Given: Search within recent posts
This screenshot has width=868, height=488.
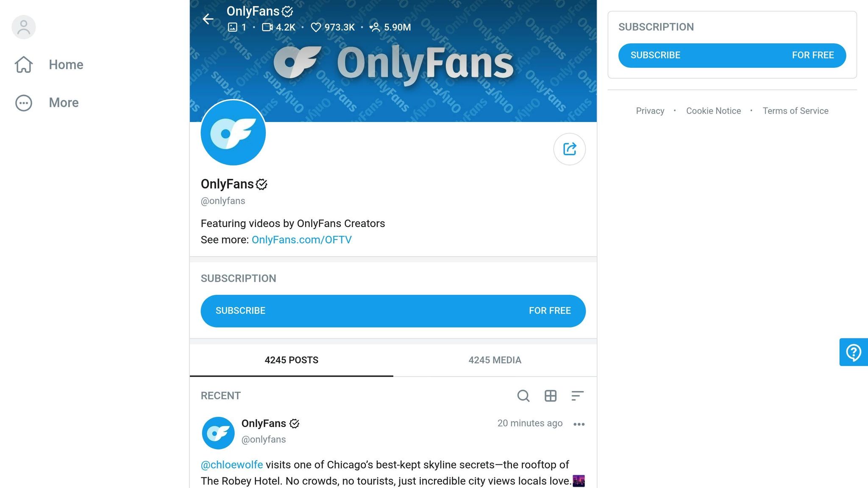Looking at the screenshot, I should pyautogui.click(x=523, y=396).
